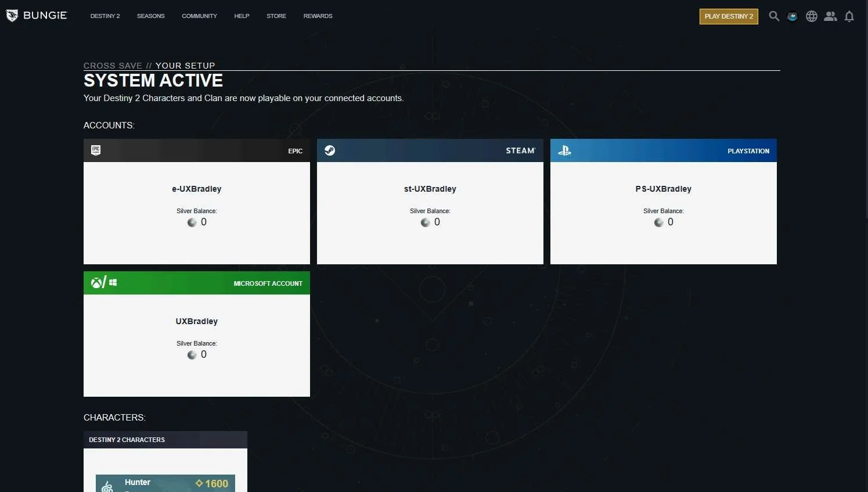Click the Hunter class emblem icon
The height and width of the screenshot is (492, 868).
pos(107,486)
